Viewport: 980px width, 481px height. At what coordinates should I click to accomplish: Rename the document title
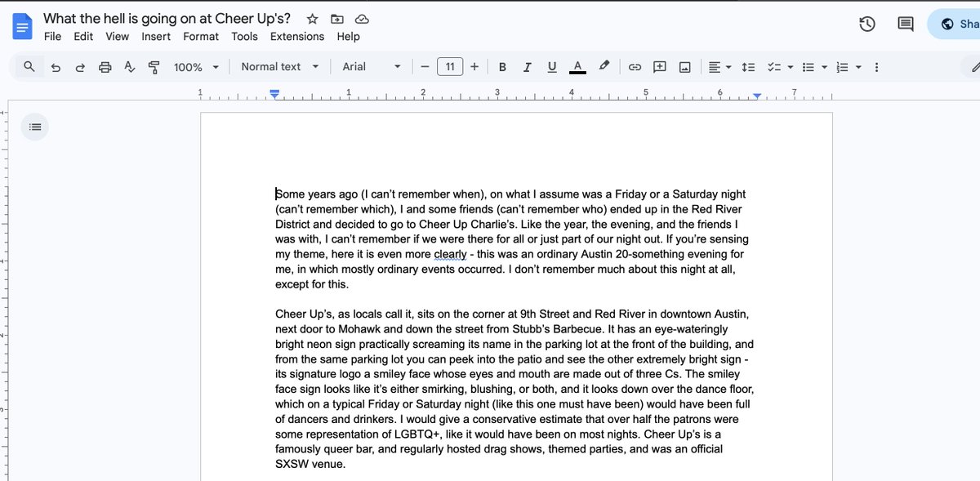pos(167,18)
